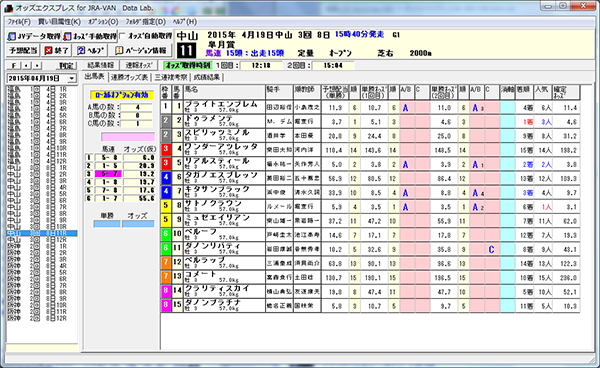Image resolution: width=600 pixels, height=368 pixels.
Task: Click the 結果情報 button
Action: (x=101, y=65)
